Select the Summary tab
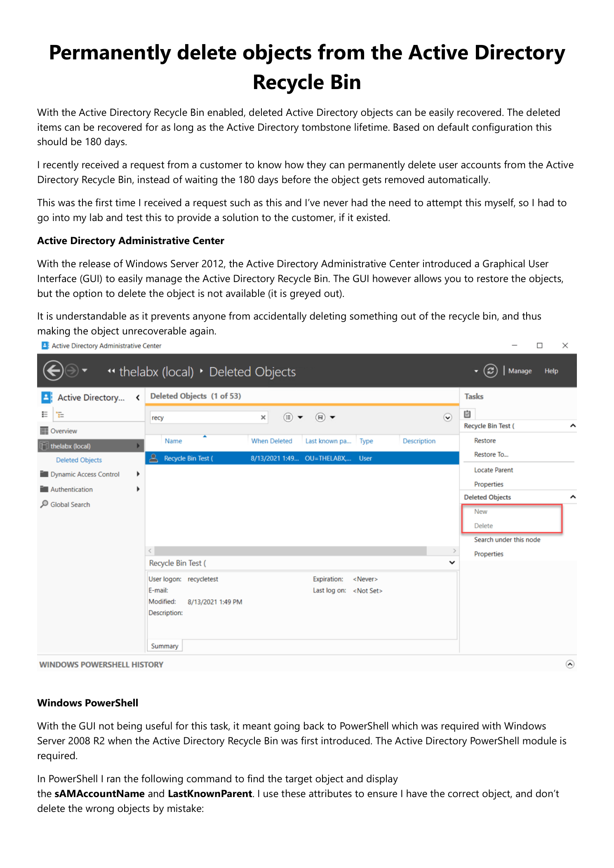Viewport: 614px width, 868px height. pos(165,646)
